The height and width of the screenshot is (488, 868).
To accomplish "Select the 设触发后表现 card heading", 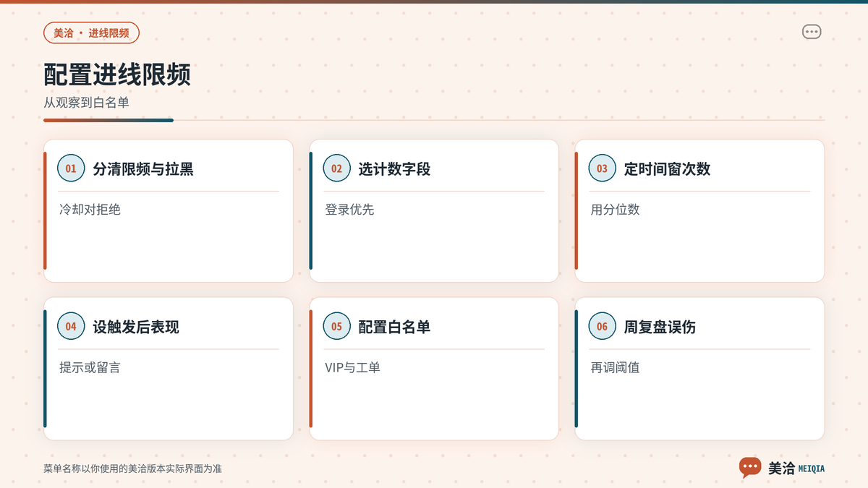I will tap(136, 328).
